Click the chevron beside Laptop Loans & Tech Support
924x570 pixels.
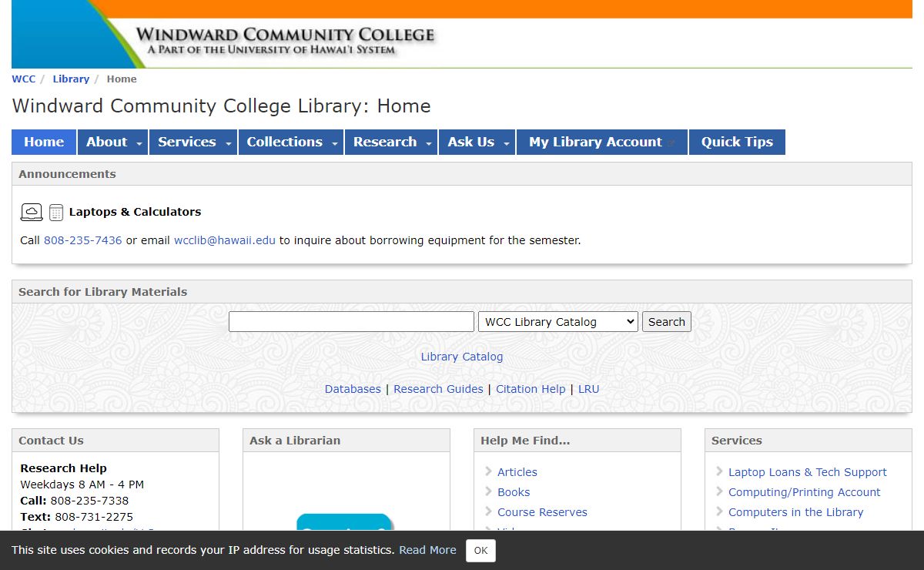(719, 471)
